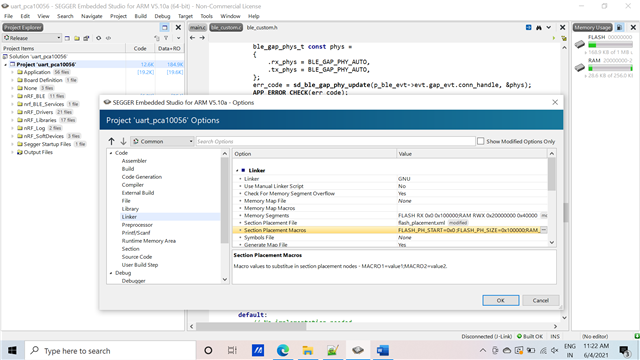Click the lock icon in Memory Usage panel
The width and height of the screenshot is (640, 360).
click(x=620, y=27)
